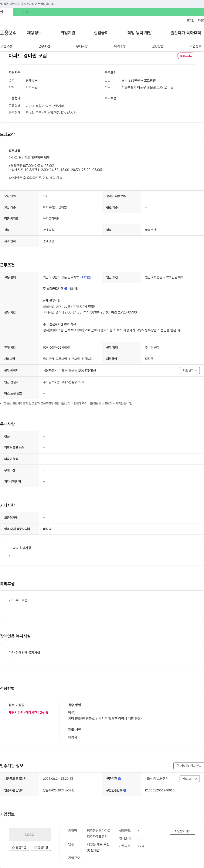Screen dimensions: 204x868
Task: Jump to the 기업정보 section tab
Action: click(195, 46)
